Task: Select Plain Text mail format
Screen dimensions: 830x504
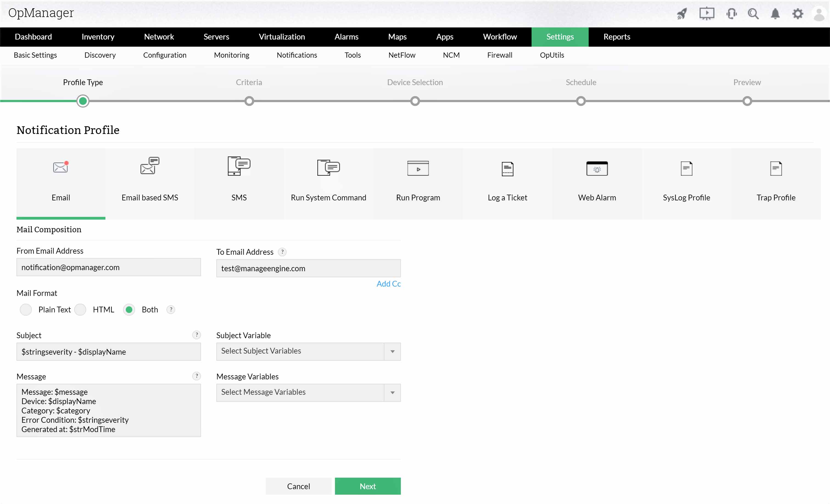Action: tap(26, 310)
